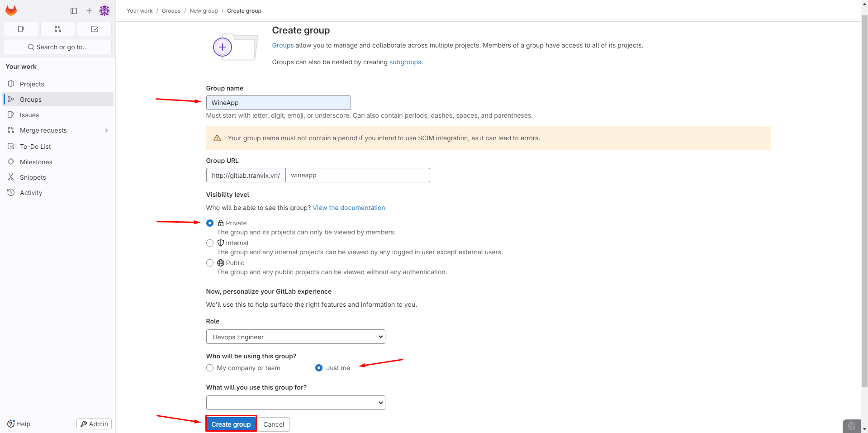The height and width of the screenshot is (433, 868).
Task: Open the to-do list shortcut icon
Action: (95, 29)
